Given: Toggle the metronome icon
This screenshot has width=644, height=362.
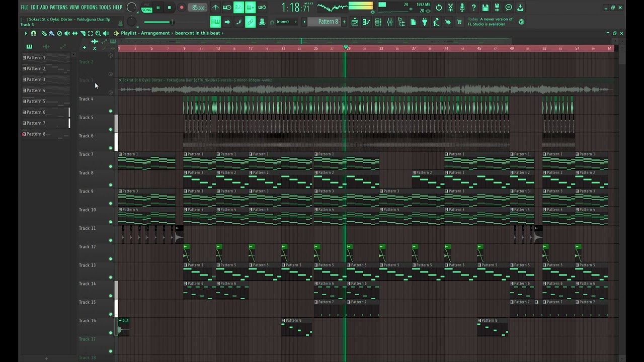Looking at the screenshot, I should pyautogui.click(x=215, y=8).
